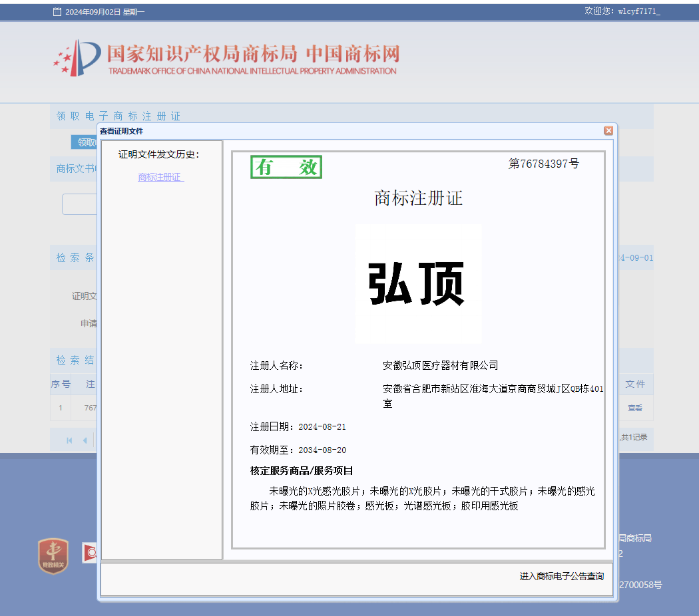Image resolution: width=699 pixels, height=616 pixels.
Task: Open 进入商标电子公告查询
Action: coord(563,577)
